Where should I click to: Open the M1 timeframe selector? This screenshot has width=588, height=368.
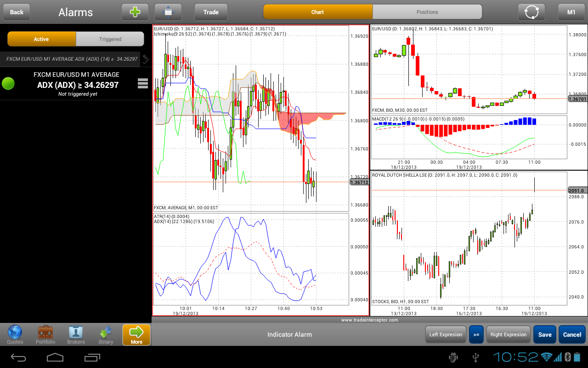pyautogui.click(x=571, y=12)
